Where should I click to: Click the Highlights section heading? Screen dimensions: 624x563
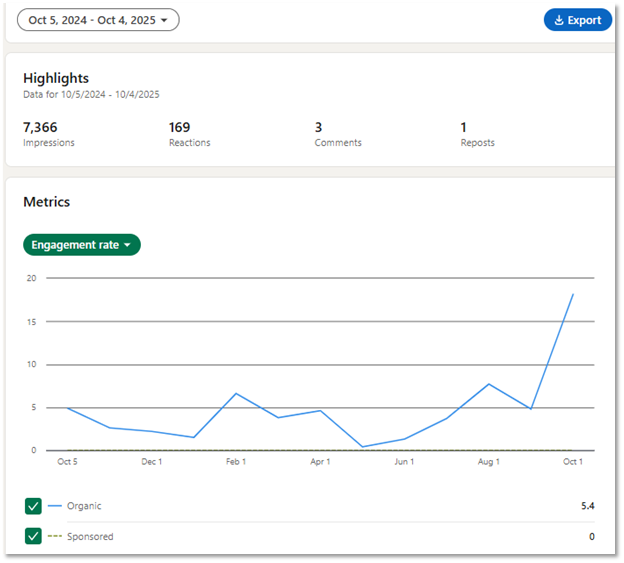(56, 78)
